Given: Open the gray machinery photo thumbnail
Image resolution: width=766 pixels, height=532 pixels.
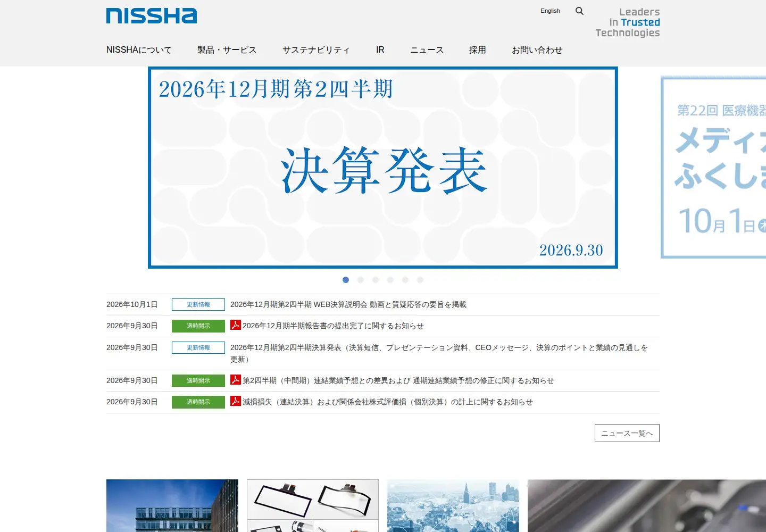Looking at the screenshot, I should [x=647, y=505].
